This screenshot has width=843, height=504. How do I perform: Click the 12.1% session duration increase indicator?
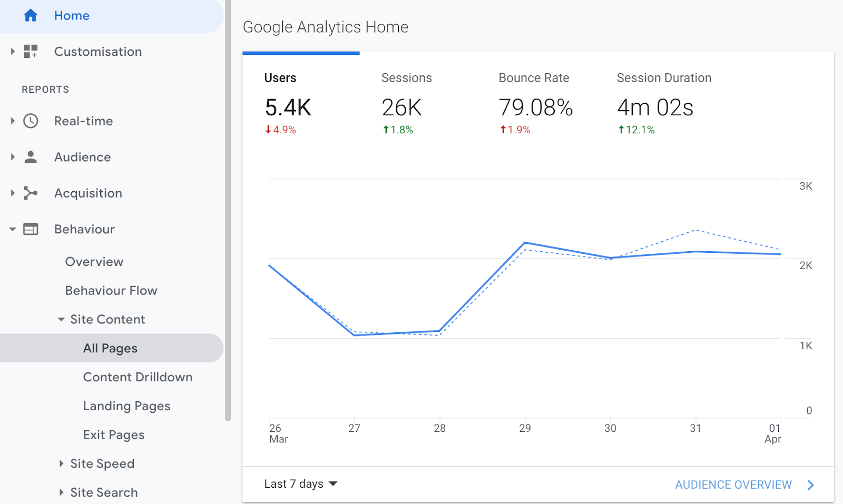(x=636, y=130)
